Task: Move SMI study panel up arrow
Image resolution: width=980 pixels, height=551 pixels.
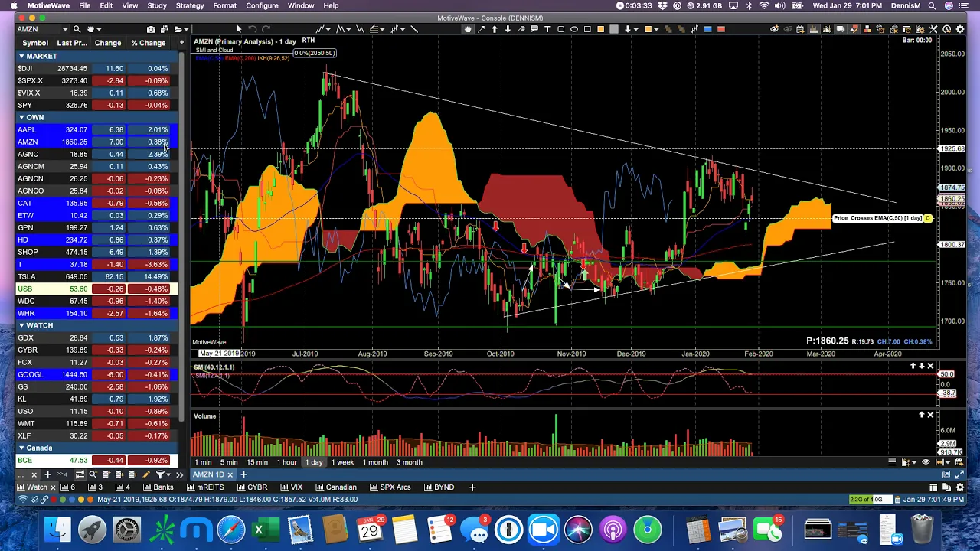Action: [913, 367]
